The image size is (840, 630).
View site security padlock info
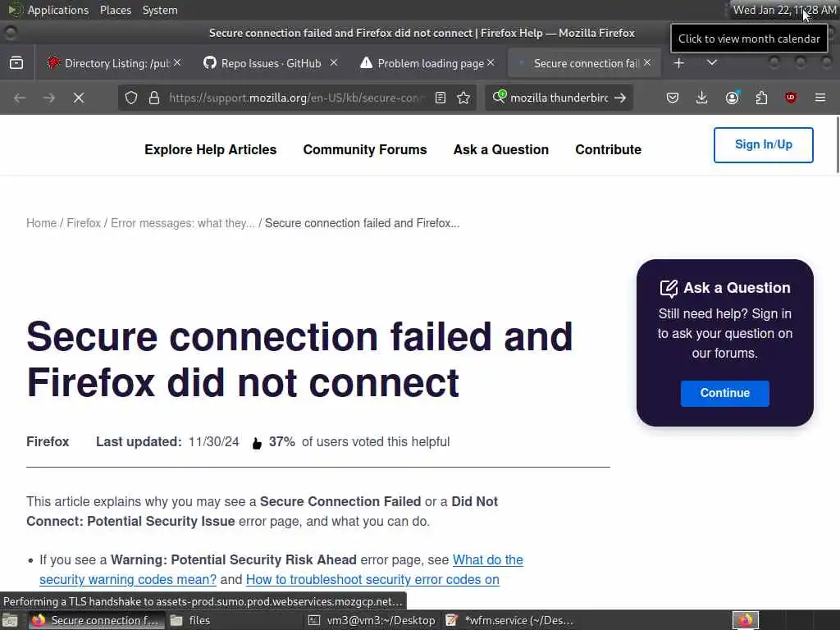(x=154, y=98)
